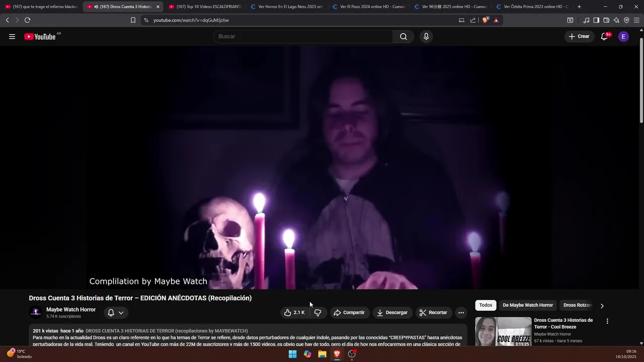This screenshot has width=644, height=362.
Task: Click the Crear button
Action: pos(579,36)
